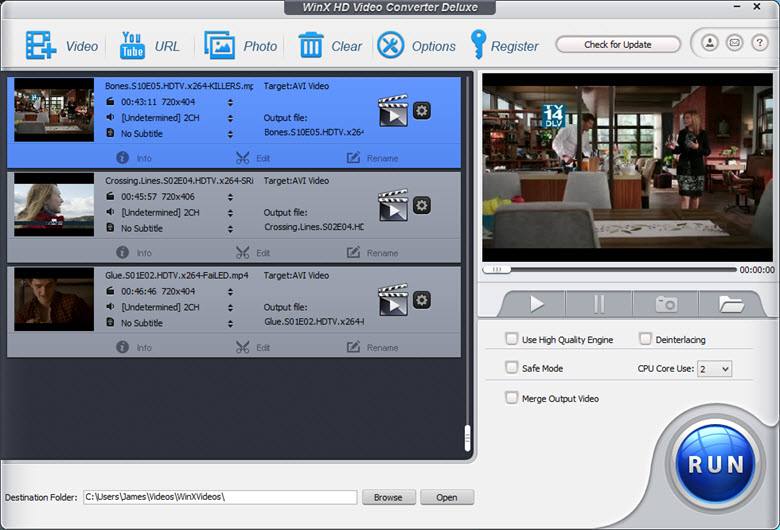This screenshot has height=530, width=780.
Task: Click the Check for Update button
Action: coord(618,44)
